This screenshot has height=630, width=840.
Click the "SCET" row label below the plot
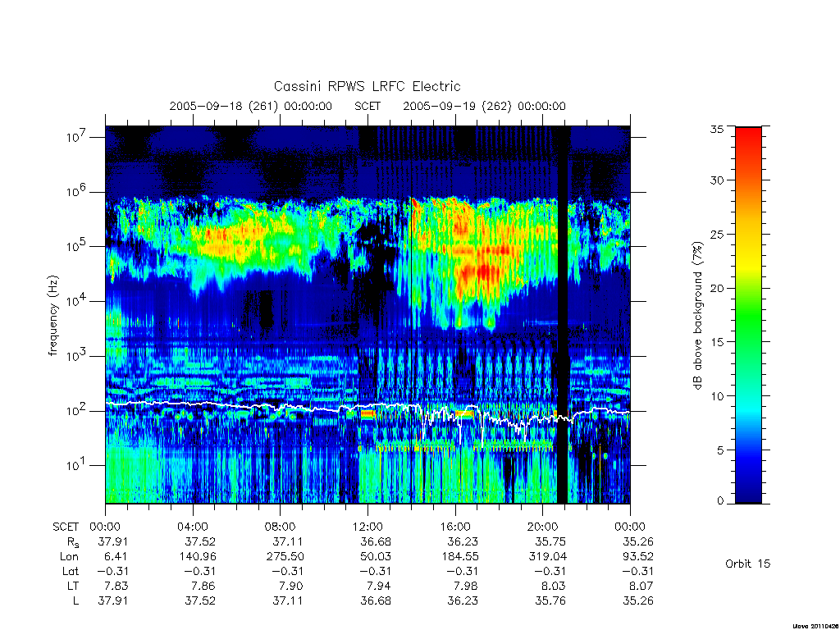click(x=66, y=527)
